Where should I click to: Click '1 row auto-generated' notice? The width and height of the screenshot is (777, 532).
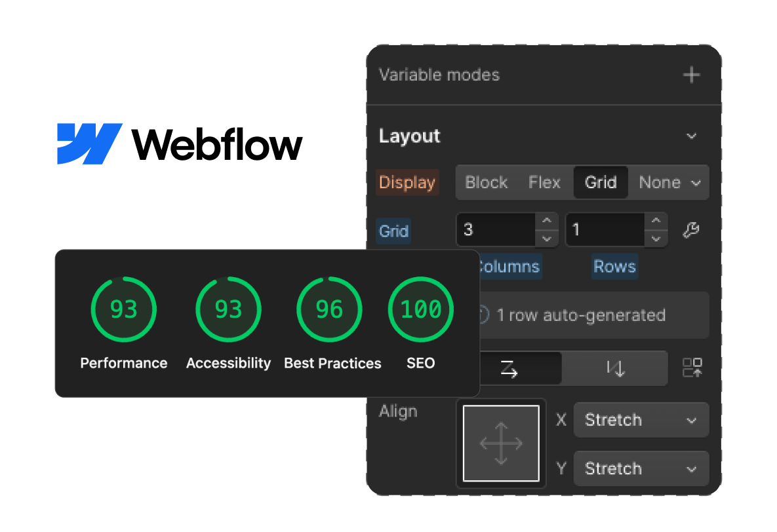[593, 315]
